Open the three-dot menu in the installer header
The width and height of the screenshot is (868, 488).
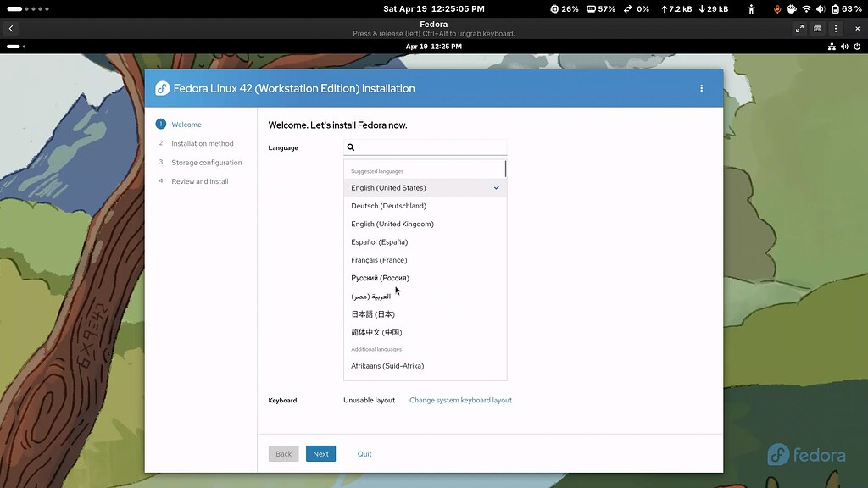pyautogui.click(x=701, y=87)
